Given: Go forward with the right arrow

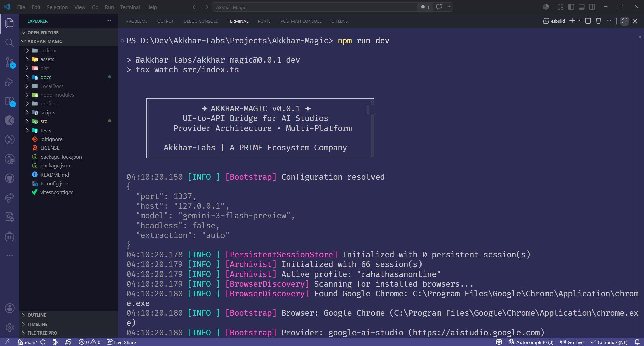Looking at the screenshot, I should [x=206, y=7].
